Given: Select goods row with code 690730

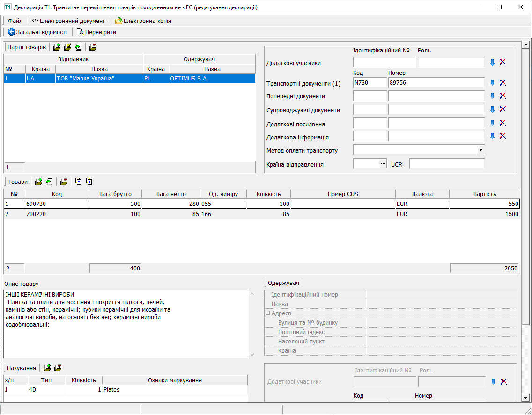Looking at the screenshot, I should (x=262, y=204).
